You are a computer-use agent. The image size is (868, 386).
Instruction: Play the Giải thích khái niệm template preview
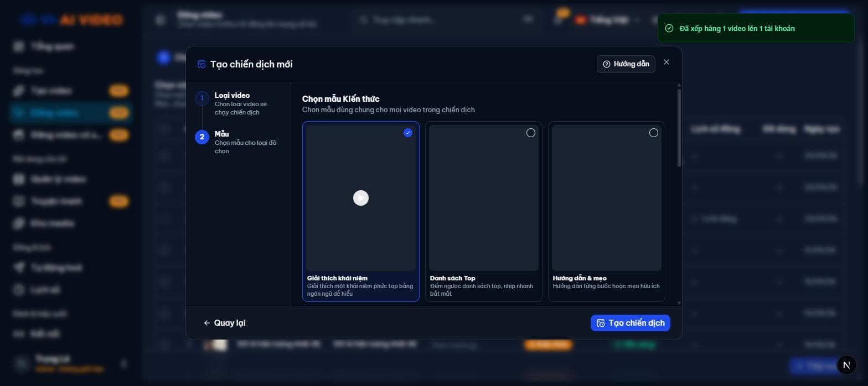pos(361,198)
